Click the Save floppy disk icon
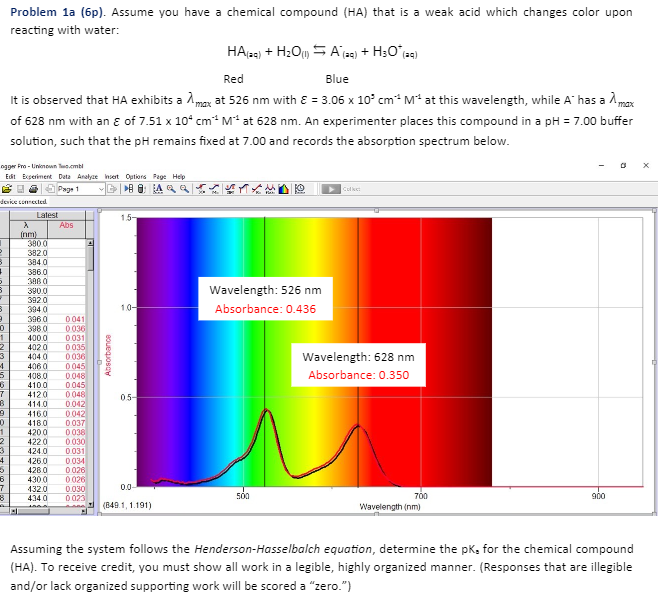Viewport: 663px width, 603px height. click(20, 189)
